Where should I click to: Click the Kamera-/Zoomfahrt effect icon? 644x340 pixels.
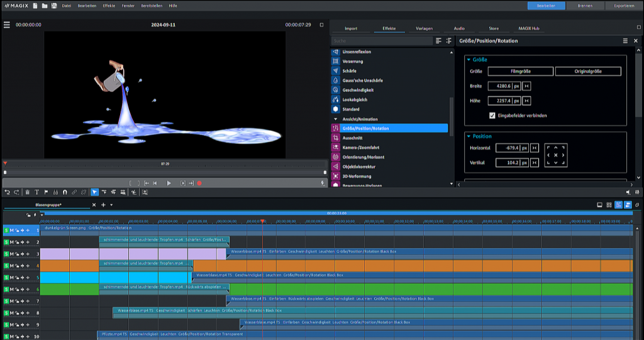tap(335, 147)
